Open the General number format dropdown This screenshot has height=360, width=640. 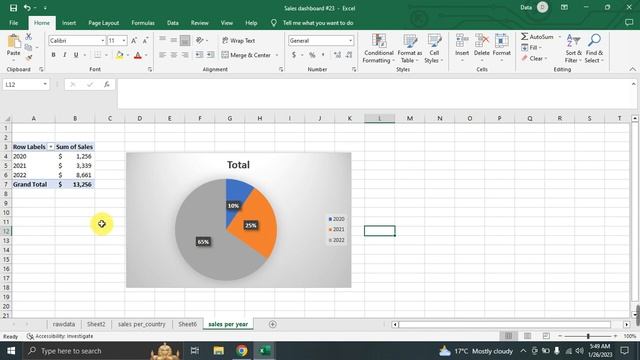pos(350,40)
